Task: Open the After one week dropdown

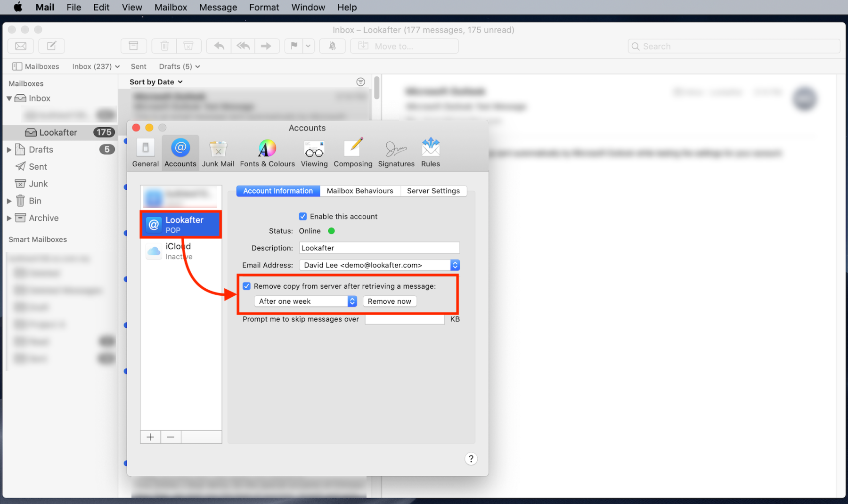Action: tap(305, 301)
